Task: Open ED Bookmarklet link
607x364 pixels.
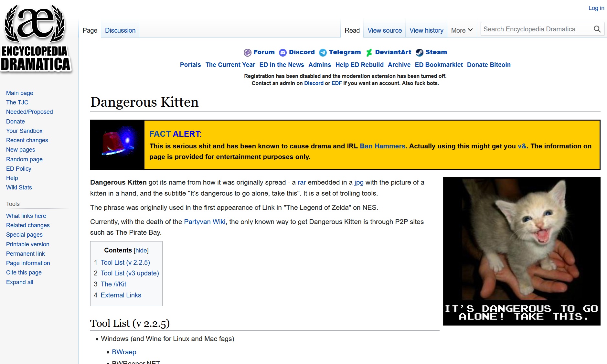Action: point(439,65)
